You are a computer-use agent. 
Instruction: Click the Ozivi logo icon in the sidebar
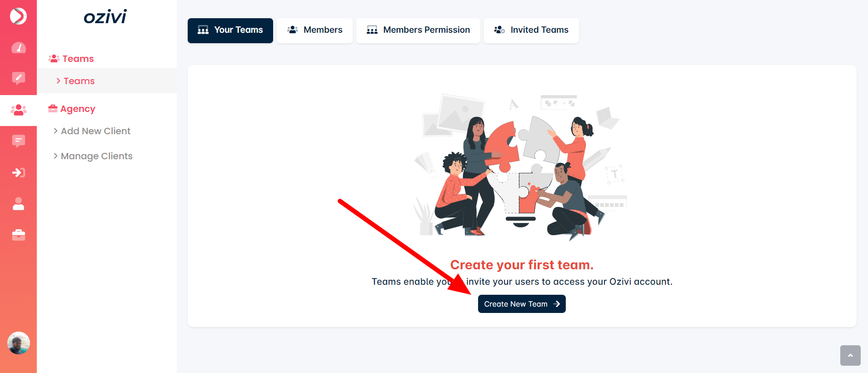pos(18,16)
